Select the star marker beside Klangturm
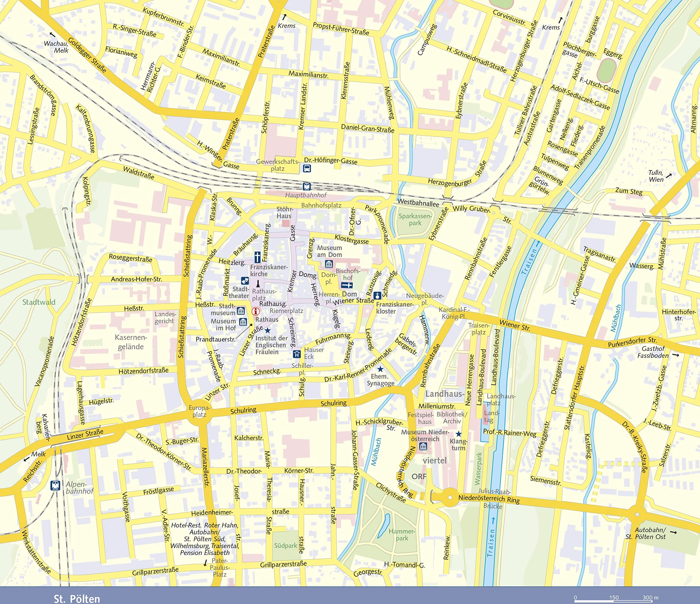700x604 pixels. click(x=458, y=434)
